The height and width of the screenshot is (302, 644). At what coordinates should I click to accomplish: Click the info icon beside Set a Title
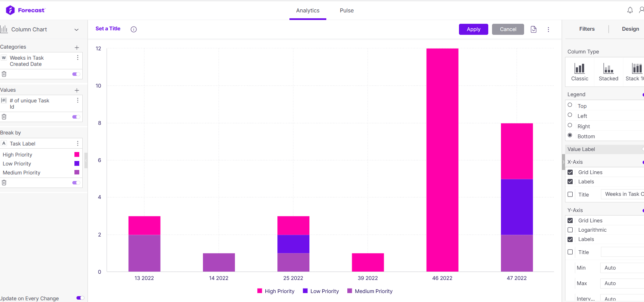134,29
